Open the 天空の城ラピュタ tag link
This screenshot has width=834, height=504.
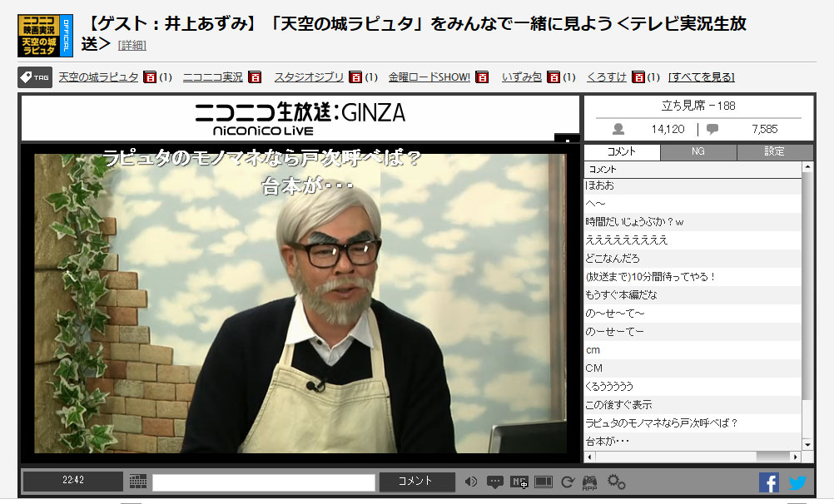pos(98,77)
